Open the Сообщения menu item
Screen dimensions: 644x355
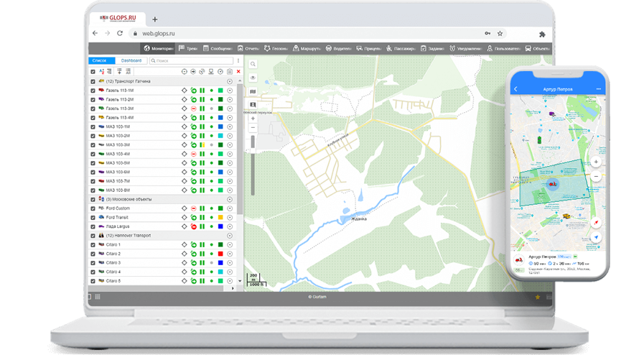(218, 48)
